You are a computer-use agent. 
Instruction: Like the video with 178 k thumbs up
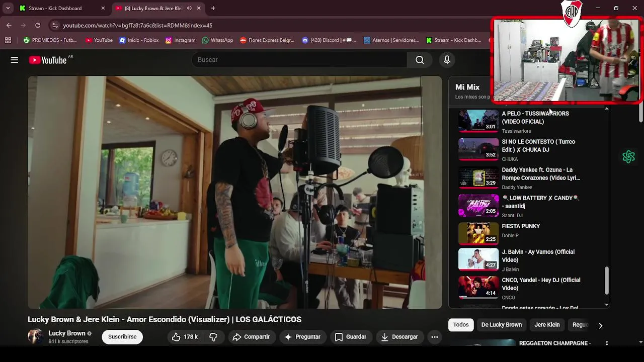(185, 337)
